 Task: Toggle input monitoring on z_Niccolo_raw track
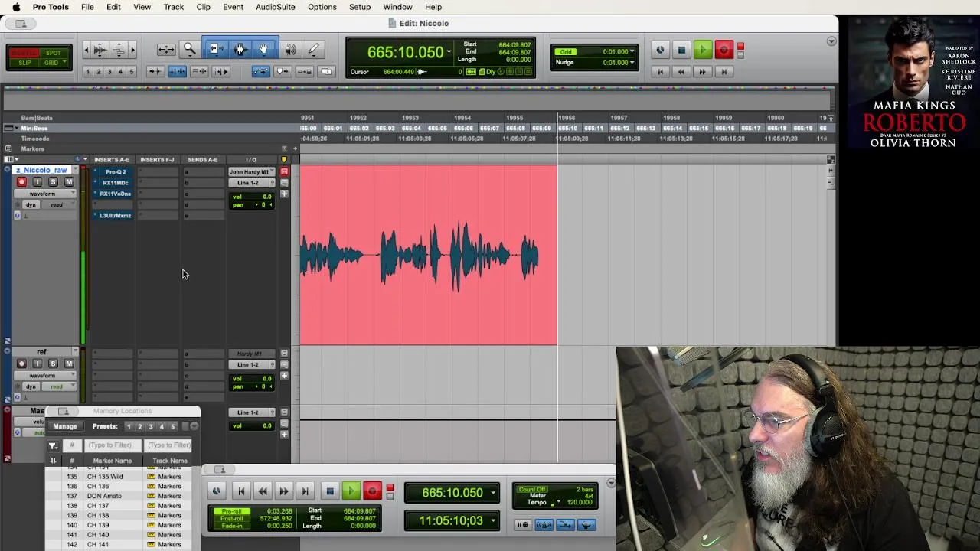pos(37,182)
